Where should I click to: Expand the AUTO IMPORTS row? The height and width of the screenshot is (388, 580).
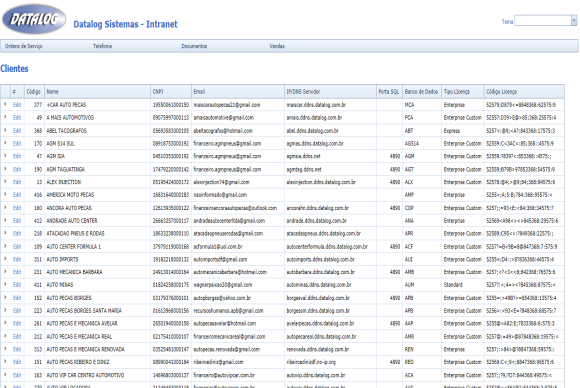(x=5, y=259)
